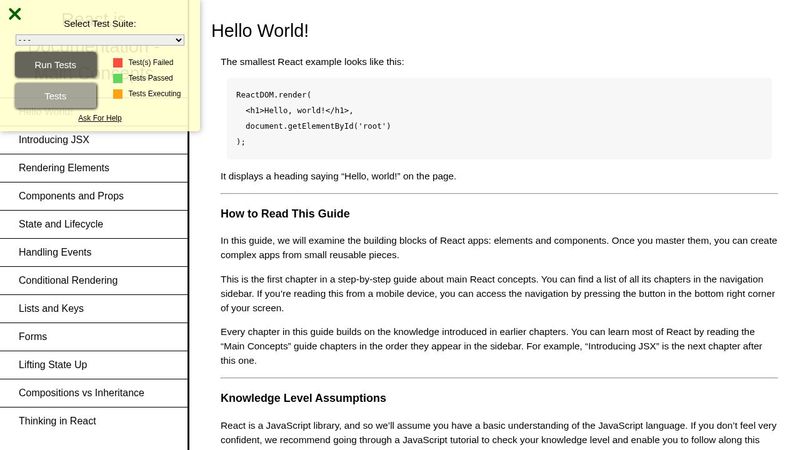The image size is (800, 450).
Task: Click the <h1>Hello, world!</h1> code line
Action: [299, 110]
